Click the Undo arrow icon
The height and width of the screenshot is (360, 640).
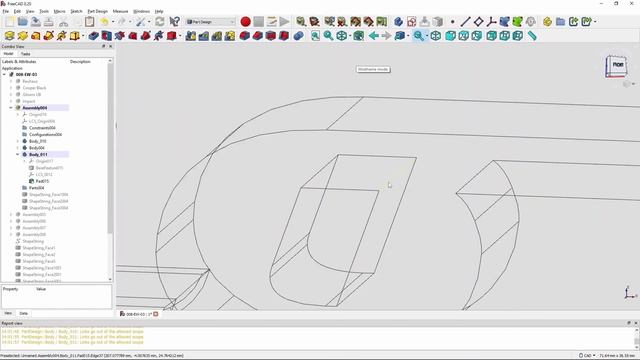(x=104, y=22)
